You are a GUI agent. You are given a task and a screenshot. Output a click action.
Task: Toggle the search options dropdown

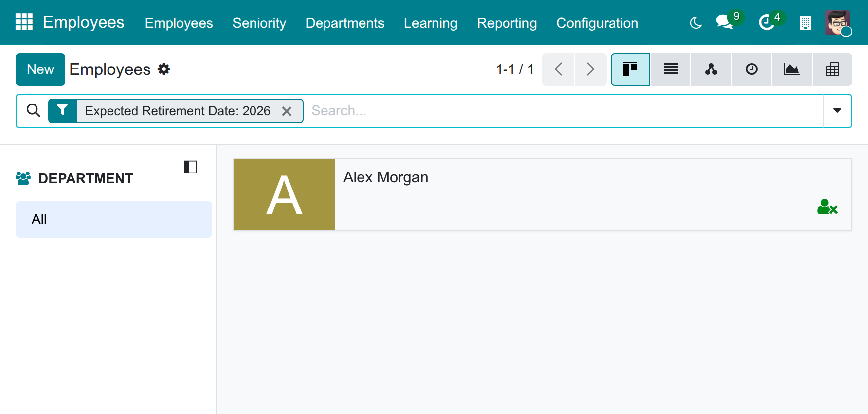pos(837,111)
